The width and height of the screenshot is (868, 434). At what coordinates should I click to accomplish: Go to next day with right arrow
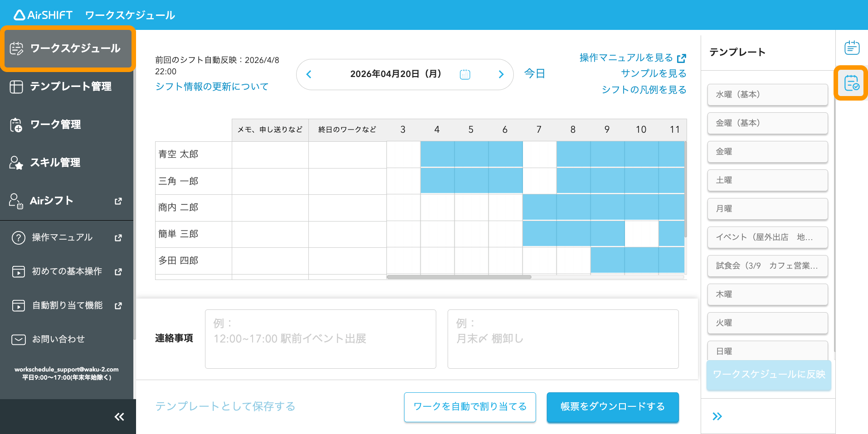(501, 74)
